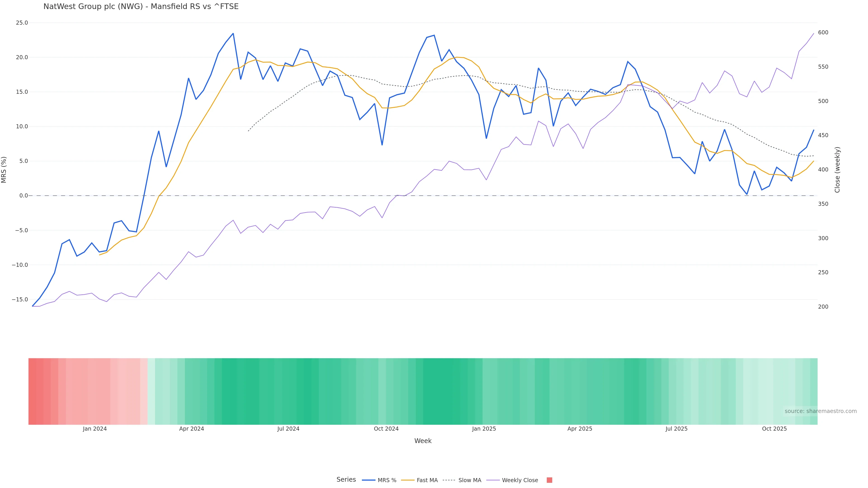The width and height of the screenshot is (868, 488).
Task: Click the purple Weekly Close legend line sample
Action: click(x=493, y=480)
